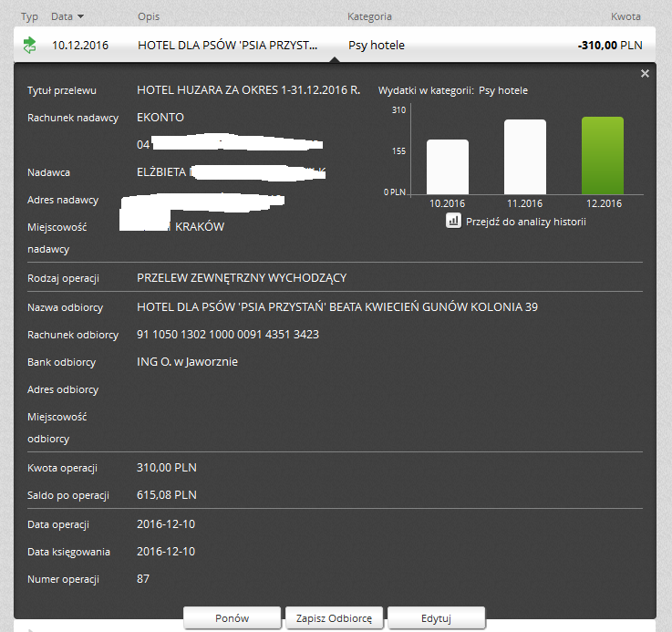The width and height of the screenshot is (672, 632).
Task: Sort by the Kwota column header
Action: tap(625, 16)
